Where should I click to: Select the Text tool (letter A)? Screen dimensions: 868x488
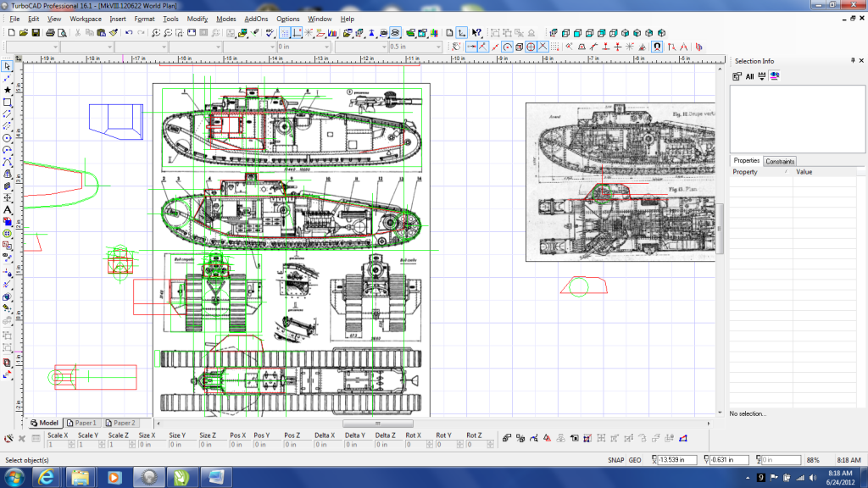[7, 209]
